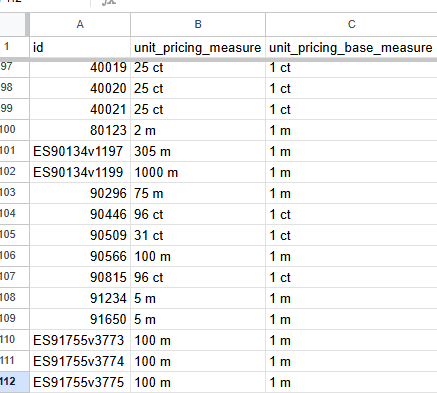Click cell with id 80123
The image size is (437, 393).
pyautogui.click(x=80, y=130)
